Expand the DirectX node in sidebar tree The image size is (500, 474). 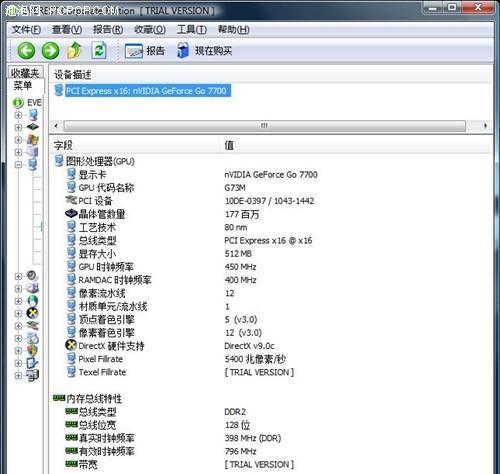(18, 313)
